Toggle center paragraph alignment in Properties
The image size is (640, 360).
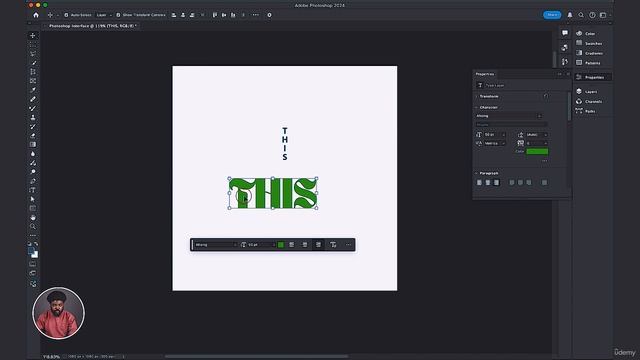point(488,182)
